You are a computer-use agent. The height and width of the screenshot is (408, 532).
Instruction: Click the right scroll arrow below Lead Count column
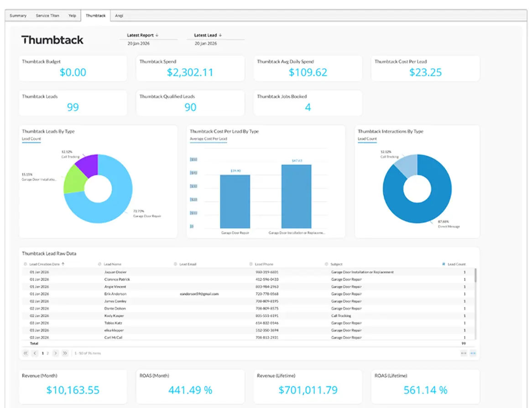[473, 353]
